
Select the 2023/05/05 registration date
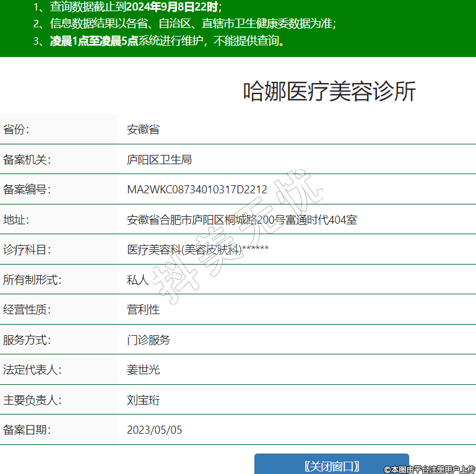[154, 430]
